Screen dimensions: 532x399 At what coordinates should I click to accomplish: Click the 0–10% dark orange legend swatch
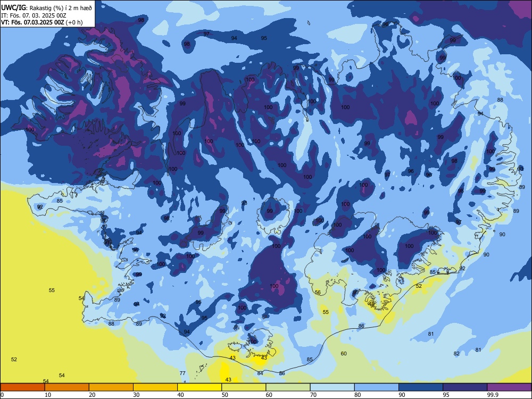pyautogui.click(x=23, y=387)
